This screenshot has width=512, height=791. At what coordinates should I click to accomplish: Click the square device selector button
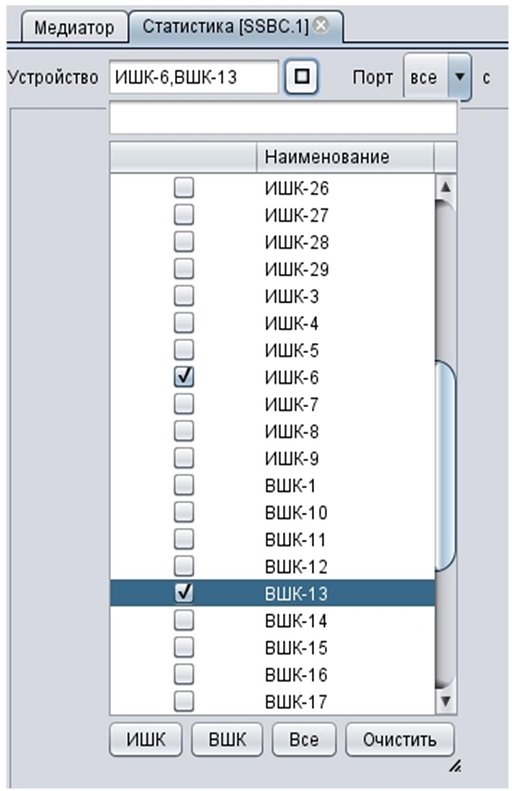pos(302,77)
